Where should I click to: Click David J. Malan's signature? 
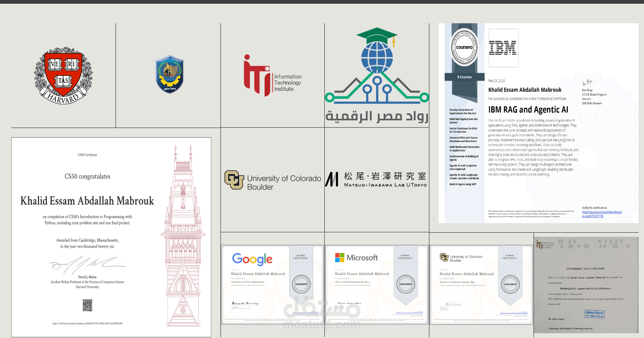88,265
